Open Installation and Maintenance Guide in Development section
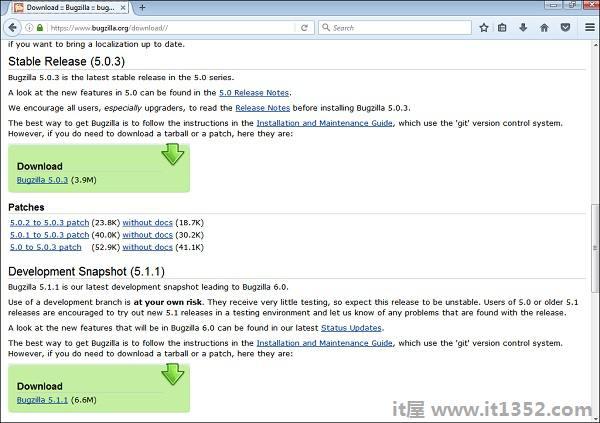This screenshot has height=423, width=600. [x=324, y=343]
